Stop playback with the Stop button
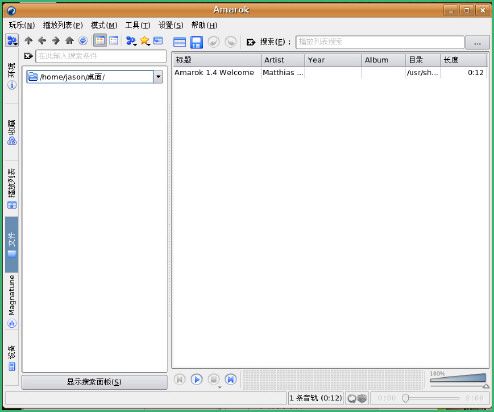The width and height of the screenshot is (494, 412). (x=214, y=379)
